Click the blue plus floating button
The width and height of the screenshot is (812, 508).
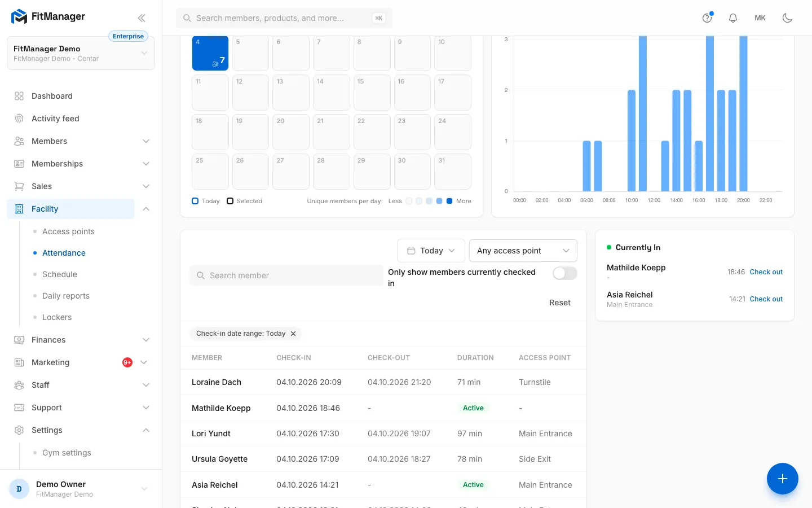tap(783, 479)
